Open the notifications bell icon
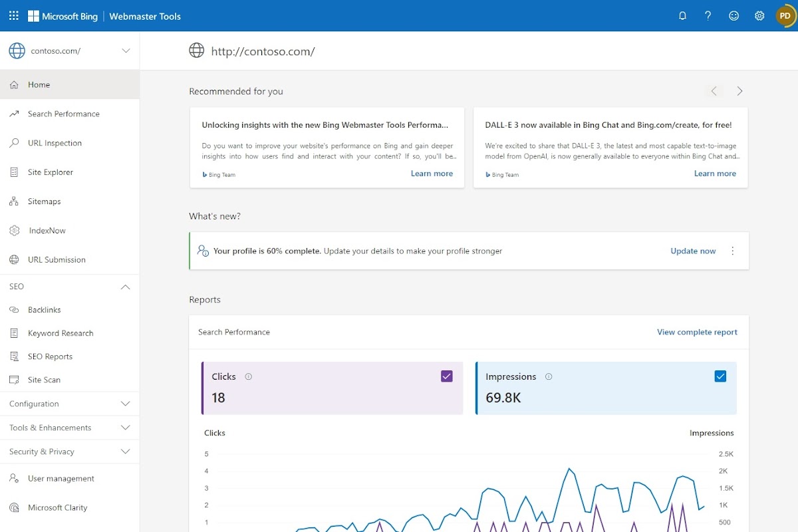This screenshot has height=532, width=798. coord(682,16)
